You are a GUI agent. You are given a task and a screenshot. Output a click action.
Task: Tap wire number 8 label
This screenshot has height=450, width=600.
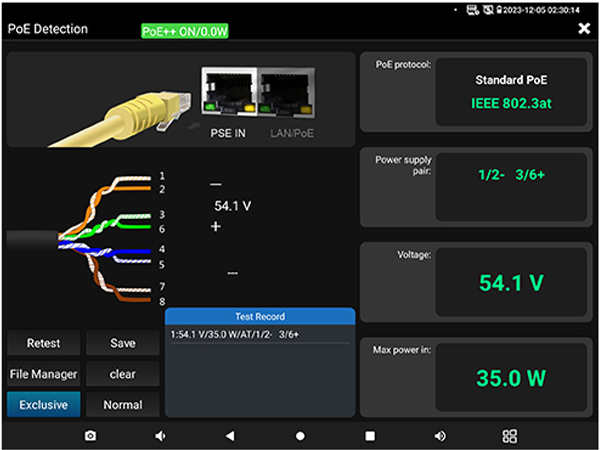(162, 302)
